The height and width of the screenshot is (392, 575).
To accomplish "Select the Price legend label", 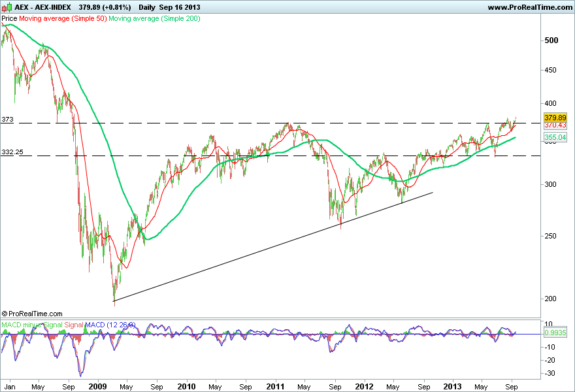I will tap(9, 18).
